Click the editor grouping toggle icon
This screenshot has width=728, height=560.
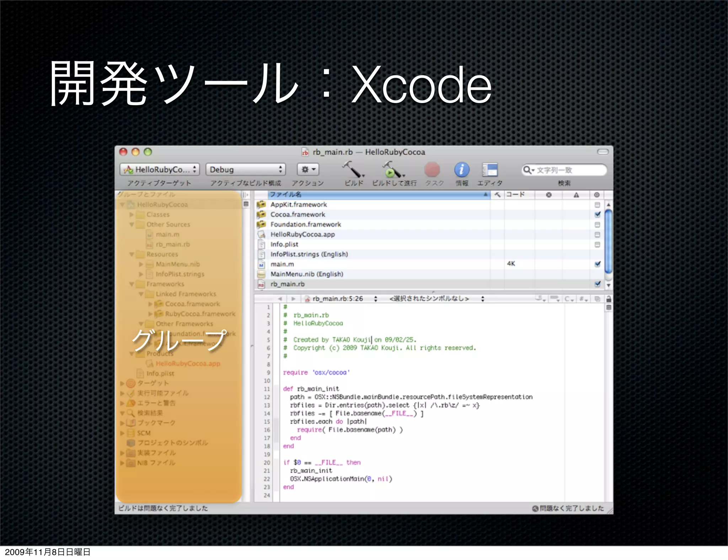(x=598, y=299)
